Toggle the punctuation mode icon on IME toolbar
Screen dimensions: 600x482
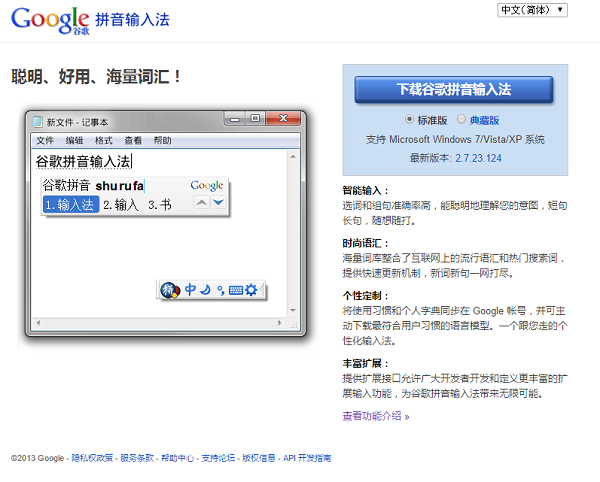pos(221,290)
